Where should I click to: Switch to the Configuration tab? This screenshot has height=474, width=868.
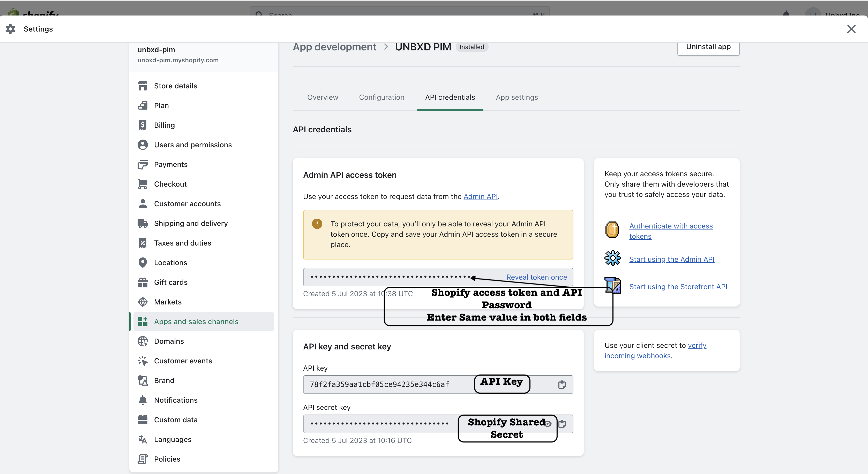[381, 97]
